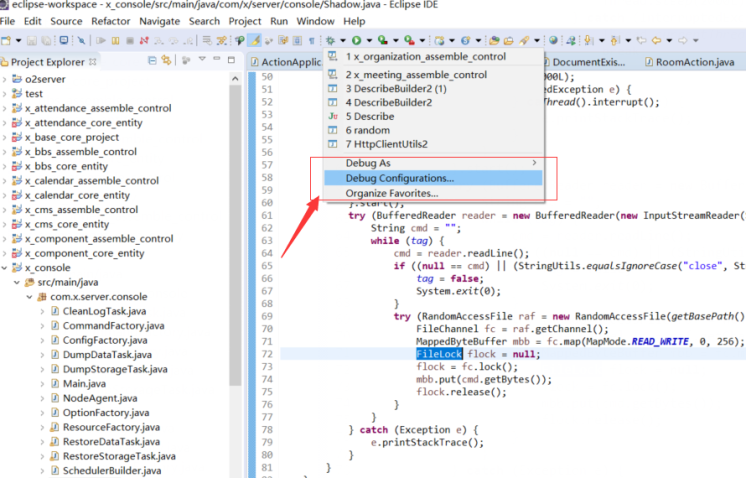
Task: Click the Step Return debug icon
Action: (x=189, y=41)
